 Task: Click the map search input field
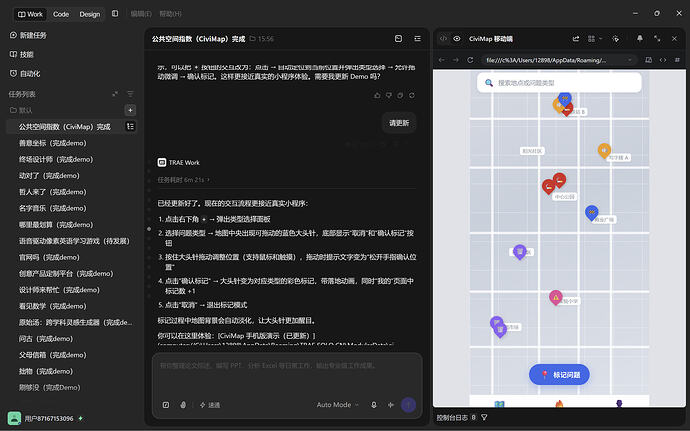(x=559, y=83)
